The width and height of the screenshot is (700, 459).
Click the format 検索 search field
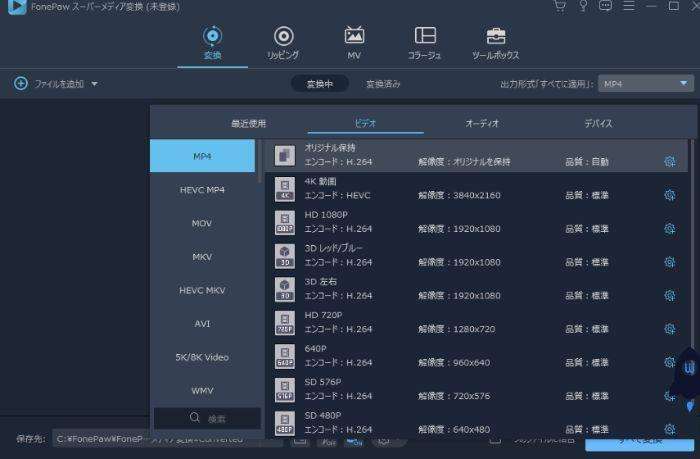click(x=207, y=418)
